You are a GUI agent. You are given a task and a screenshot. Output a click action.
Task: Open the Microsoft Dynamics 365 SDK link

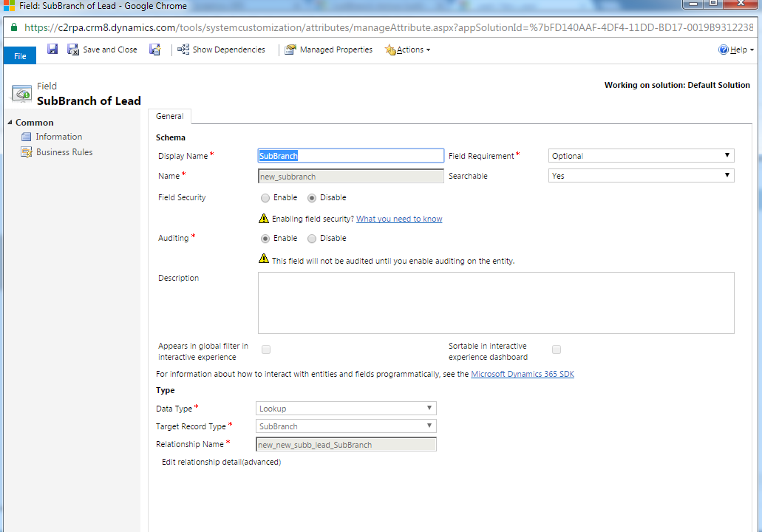tap(523, 374)
